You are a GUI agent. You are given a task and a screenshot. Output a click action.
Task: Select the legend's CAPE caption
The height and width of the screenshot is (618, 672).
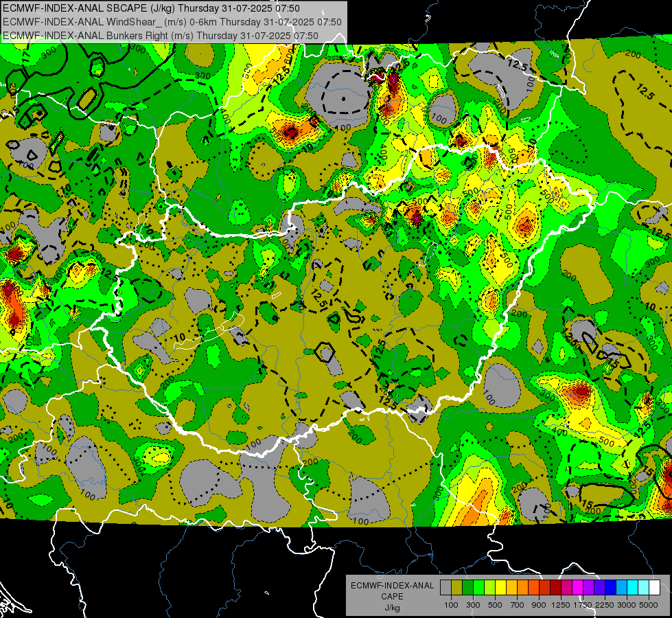(x=392, y=597)
